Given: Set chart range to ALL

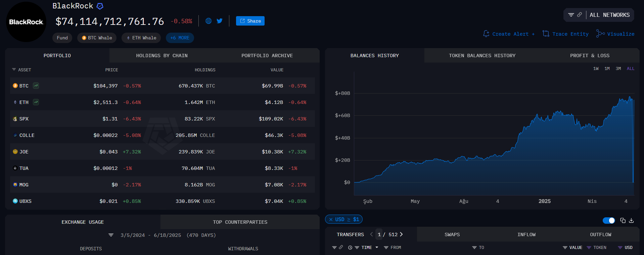Looking at the screenshot, I should tap(631, 68).
